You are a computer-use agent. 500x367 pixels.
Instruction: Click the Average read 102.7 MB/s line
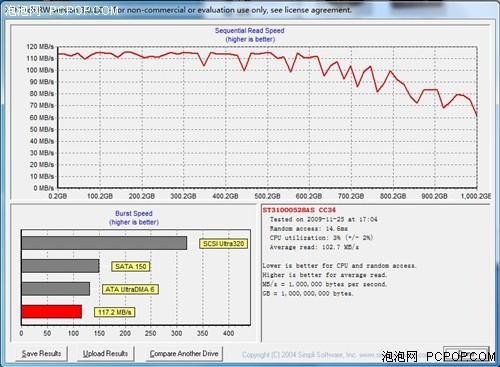click(314, 247)
